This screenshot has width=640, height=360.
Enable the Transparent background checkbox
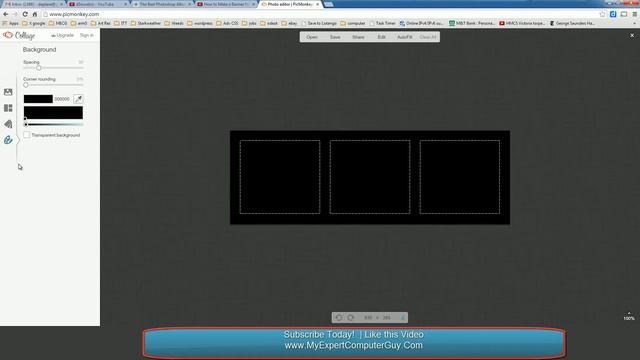(27, 135)
